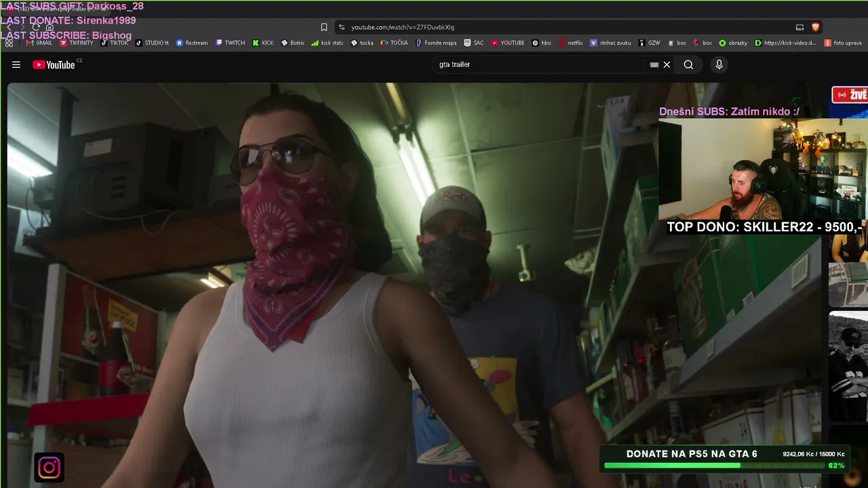The width and height of the screenshot is (868, 488).
Task: Open the apps grid in bookmarks bar
Action: pos(9,43)
